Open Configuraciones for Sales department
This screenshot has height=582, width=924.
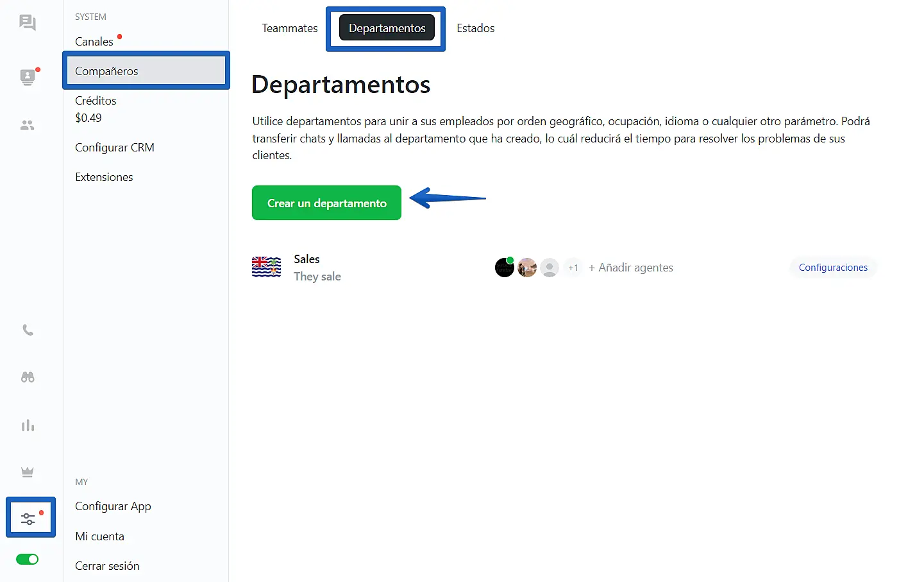tap(832, 268)
